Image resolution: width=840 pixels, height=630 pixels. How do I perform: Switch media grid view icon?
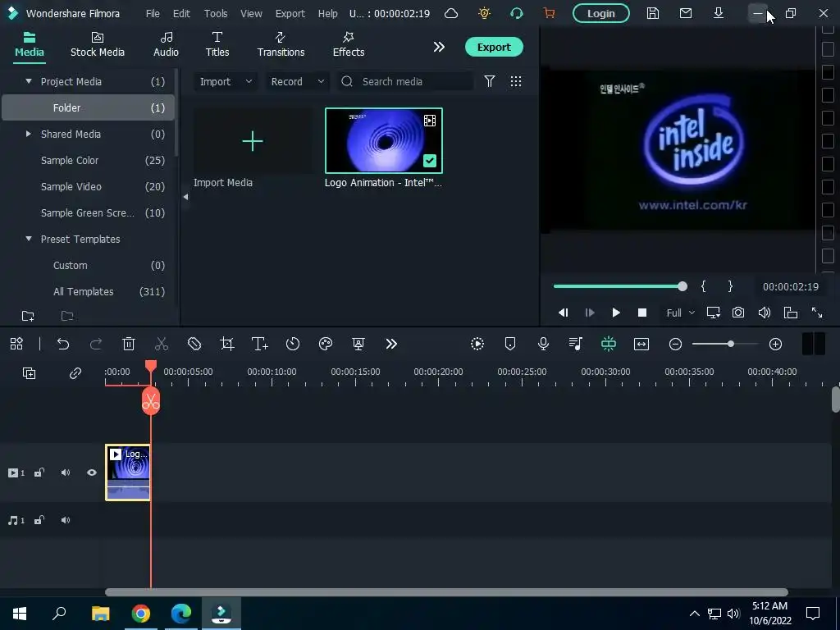point(515,81)
